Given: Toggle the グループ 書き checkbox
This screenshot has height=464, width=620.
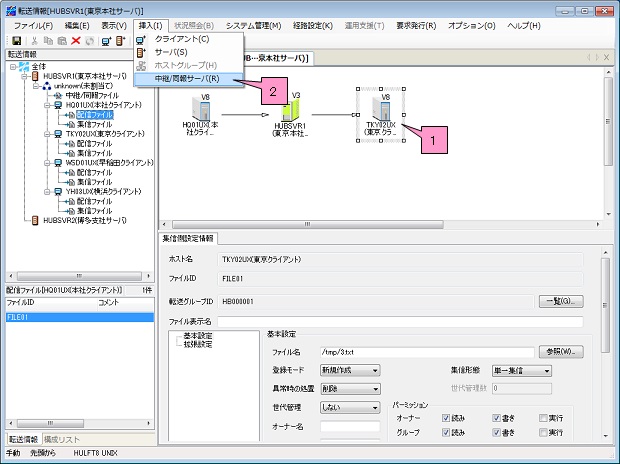Looking at the screenshot, I should [x=495, y=432].
